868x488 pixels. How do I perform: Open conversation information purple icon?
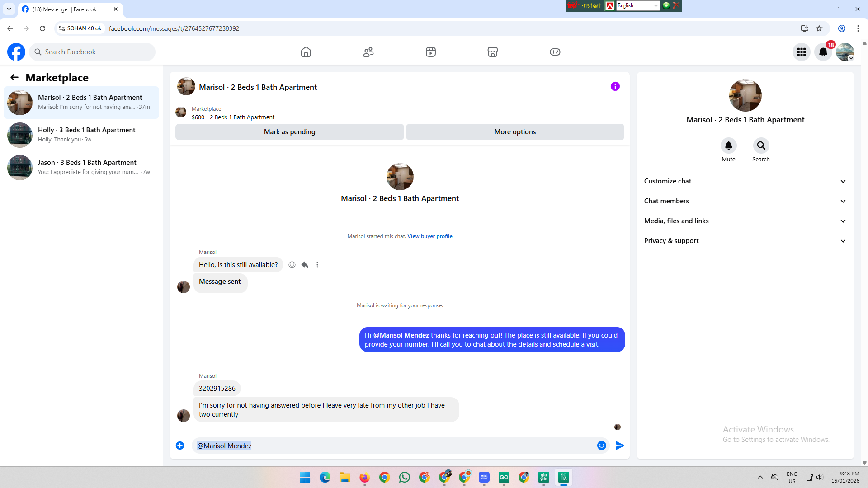615,86
